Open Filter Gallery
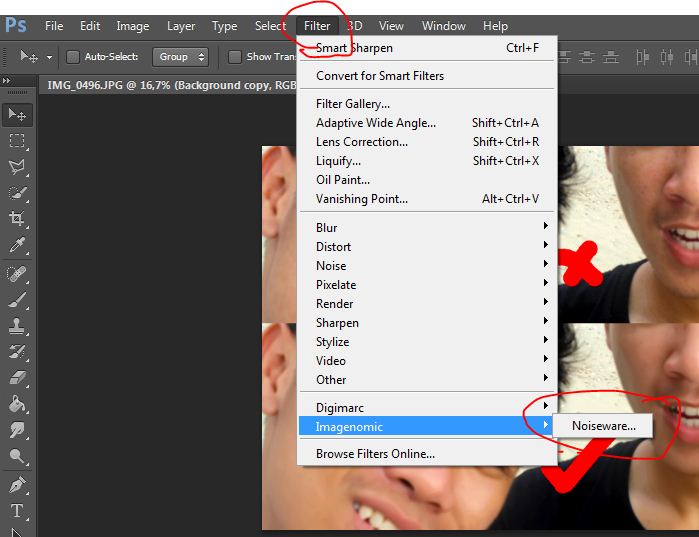Viewport: 699px width, 537px height. [428, 104]
